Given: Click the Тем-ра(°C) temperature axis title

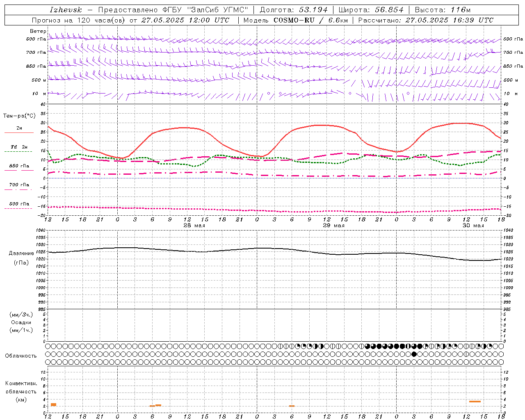Looking at the screenshot, I should (x=19, y=116).
